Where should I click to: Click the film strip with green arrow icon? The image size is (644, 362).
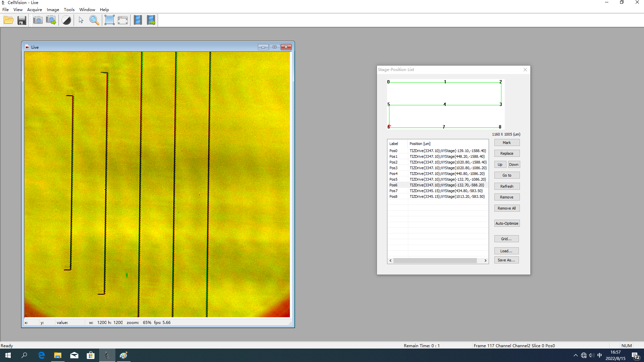click(151, 20)
